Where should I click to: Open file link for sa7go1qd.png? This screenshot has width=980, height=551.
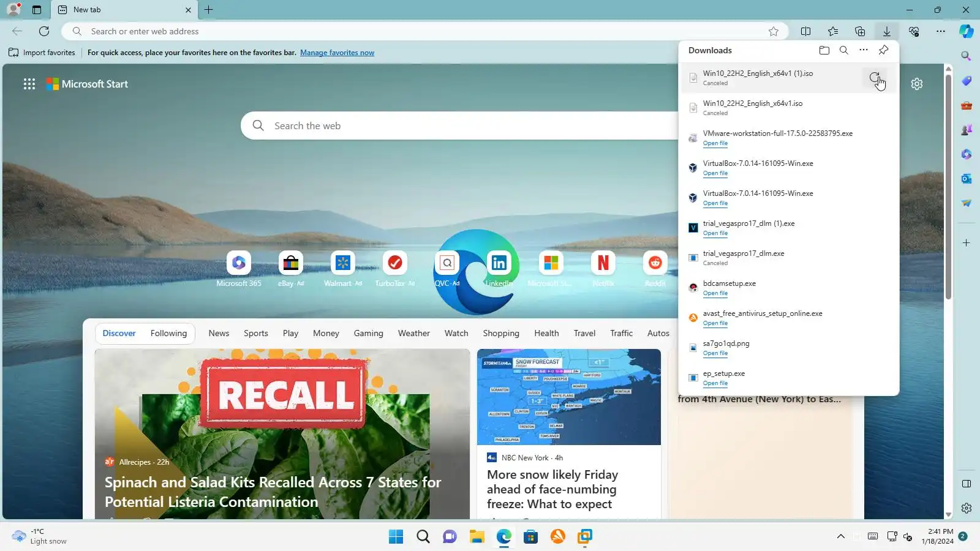715,353
